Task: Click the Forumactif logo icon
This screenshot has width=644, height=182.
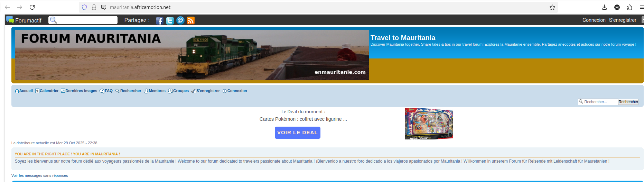Action: (x=10, y=20)
